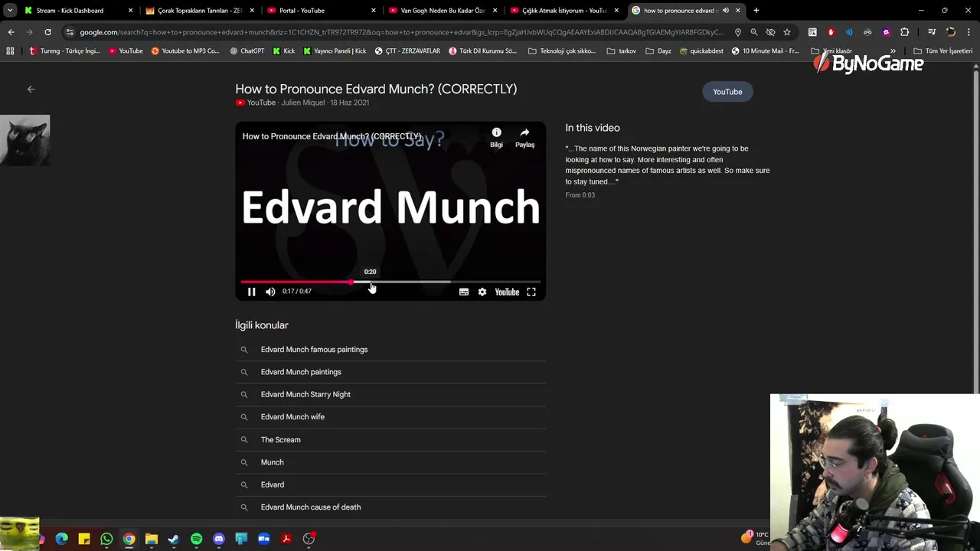980x551 pixels.
Task: Open ÇTT - ZERZAVATLAR bookmark
Action: (407, 51)
